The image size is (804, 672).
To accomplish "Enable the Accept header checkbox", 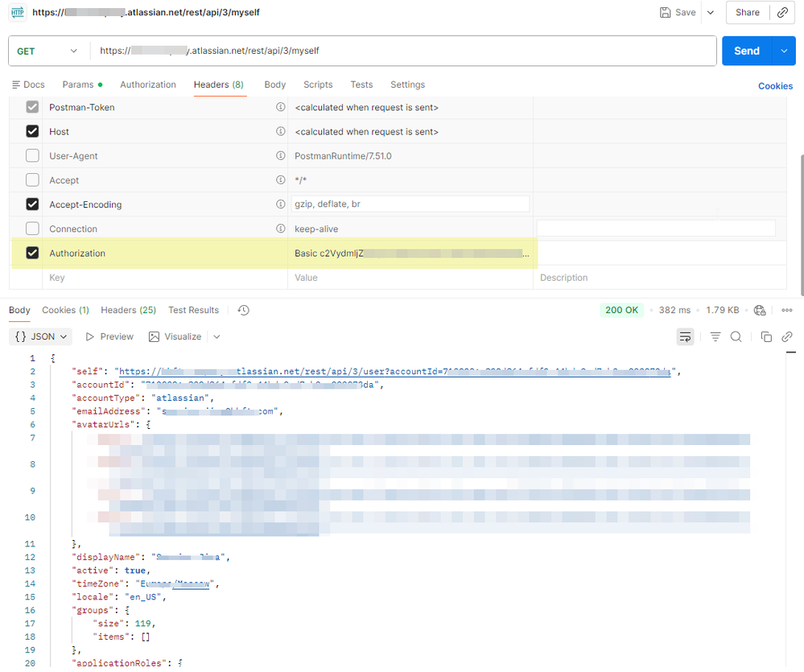I will click(x=32, y=180).
